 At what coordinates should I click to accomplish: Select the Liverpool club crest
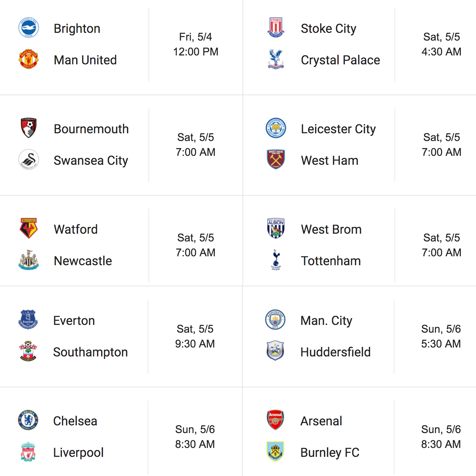pyautogui.click(x=28, y=452)
